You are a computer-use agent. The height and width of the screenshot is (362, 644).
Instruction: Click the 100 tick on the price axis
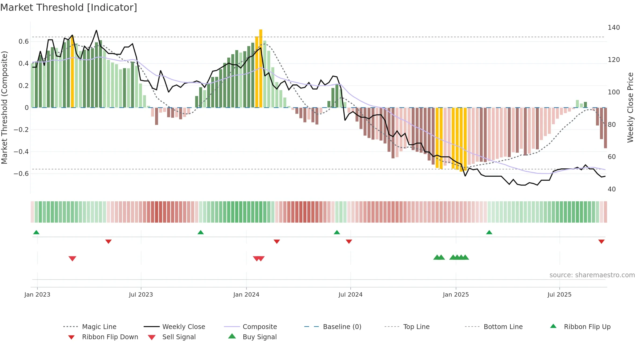tap(614, 92)
